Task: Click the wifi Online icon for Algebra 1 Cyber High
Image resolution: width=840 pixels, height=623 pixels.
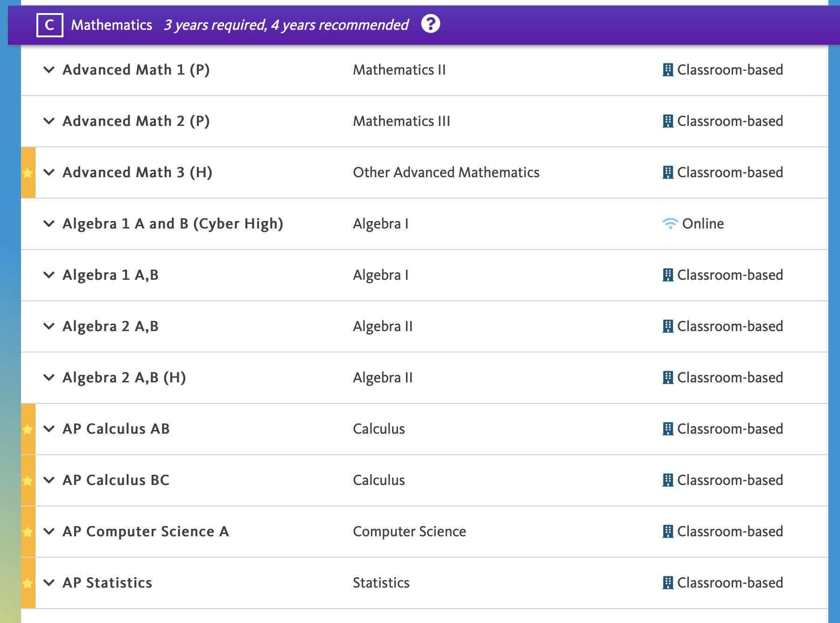Action: coord(670,224)
